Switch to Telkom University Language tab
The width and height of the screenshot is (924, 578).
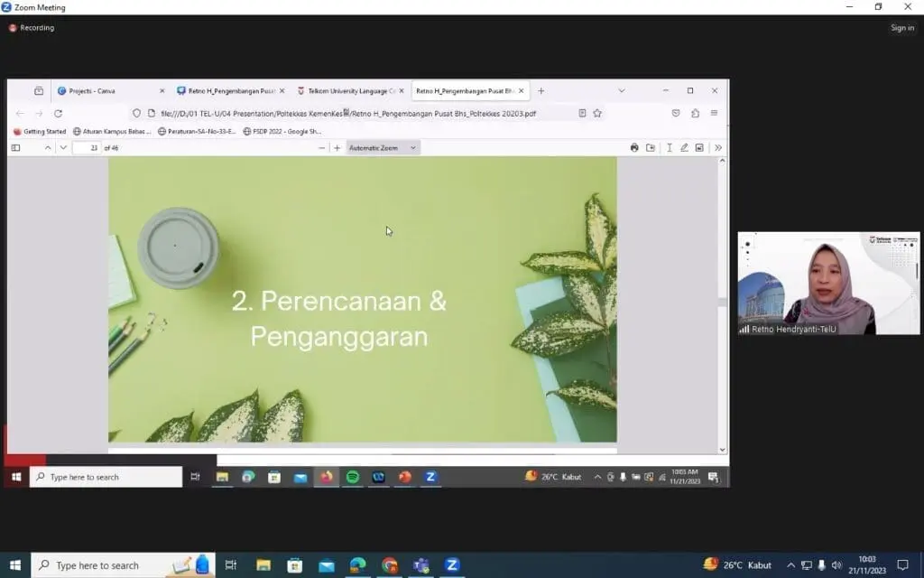(x=347, y=91)
